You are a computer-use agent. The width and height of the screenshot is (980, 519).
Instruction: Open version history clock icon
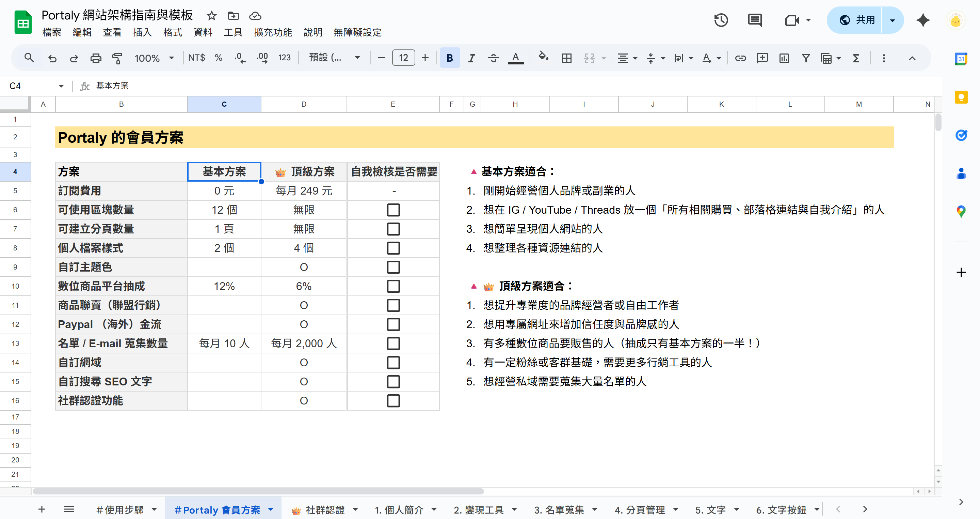pos(721,20)
